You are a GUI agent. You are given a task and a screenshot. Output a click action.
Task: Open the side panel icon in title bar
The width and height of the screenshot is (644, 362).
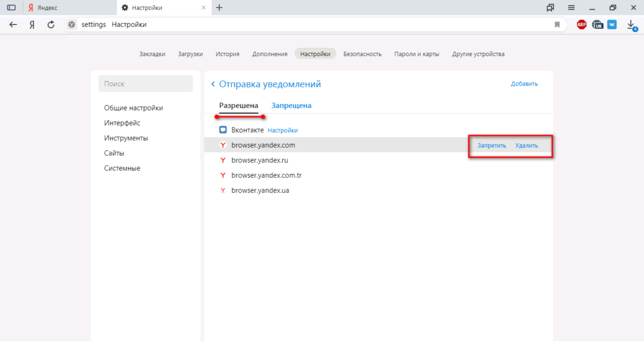(x=11, y=8)
